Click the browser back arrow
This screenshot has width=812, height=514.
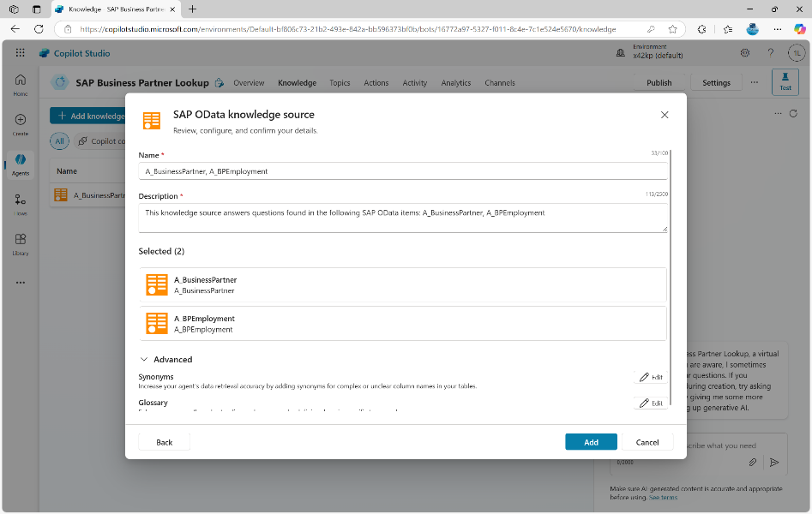coord(15,29)
